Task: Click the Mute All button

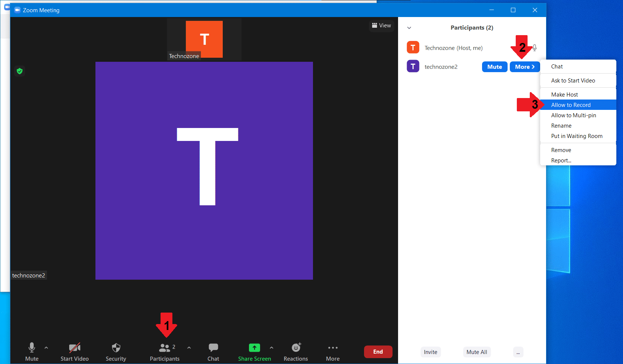Action: pyautogui.click(x=477, y=352)
